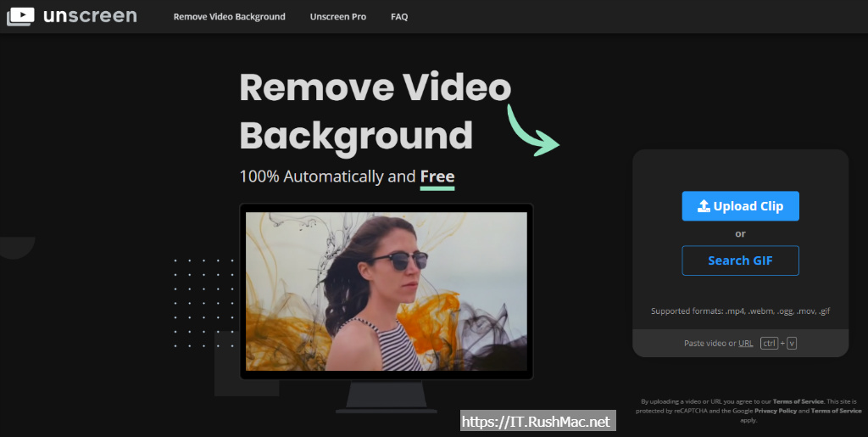This screenshot has width=868, height=437.
Task: Click the Upload Clip button
Action: [740, 206]
